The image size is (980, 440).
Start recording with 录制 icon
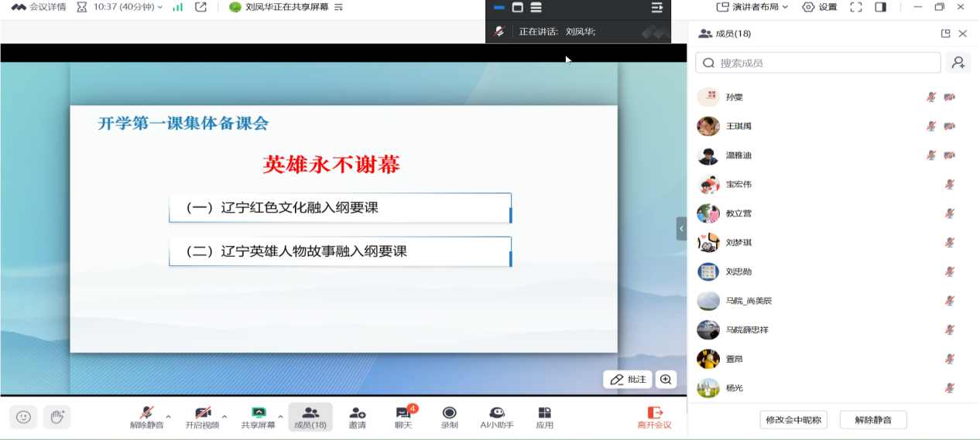pos(449,417)
